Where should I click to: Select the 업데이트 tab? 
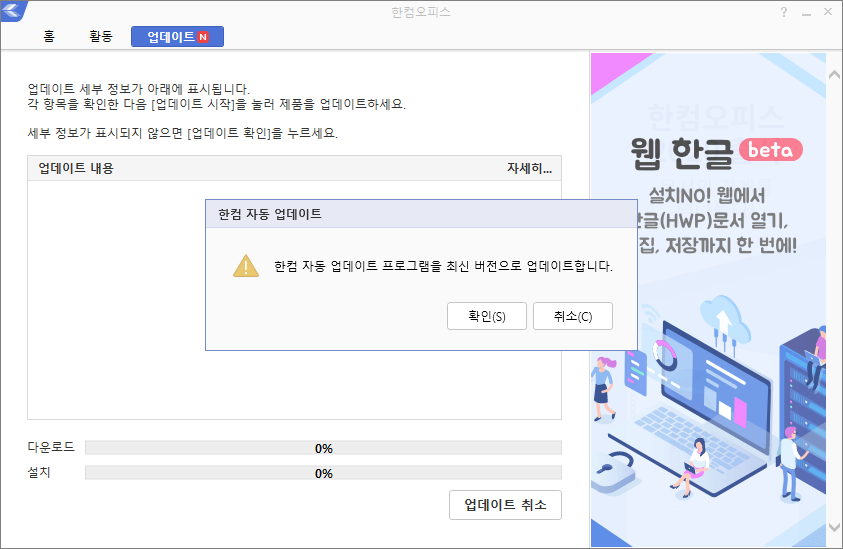tap(177, 37)
